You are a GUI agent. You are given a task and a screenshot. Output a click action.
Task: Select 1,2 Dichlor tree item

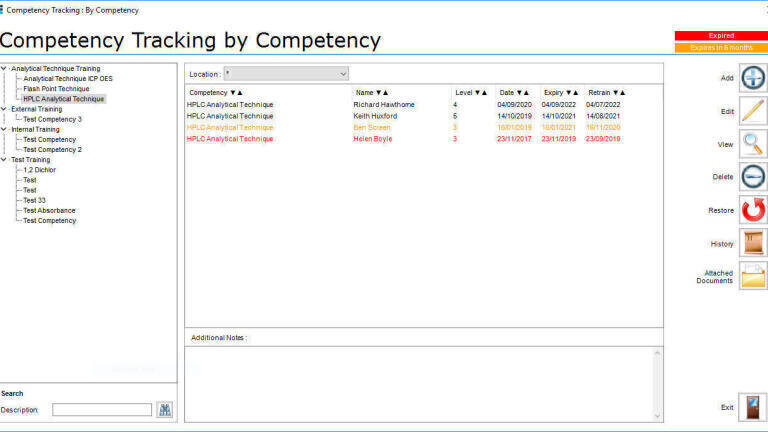coord(40,170)
